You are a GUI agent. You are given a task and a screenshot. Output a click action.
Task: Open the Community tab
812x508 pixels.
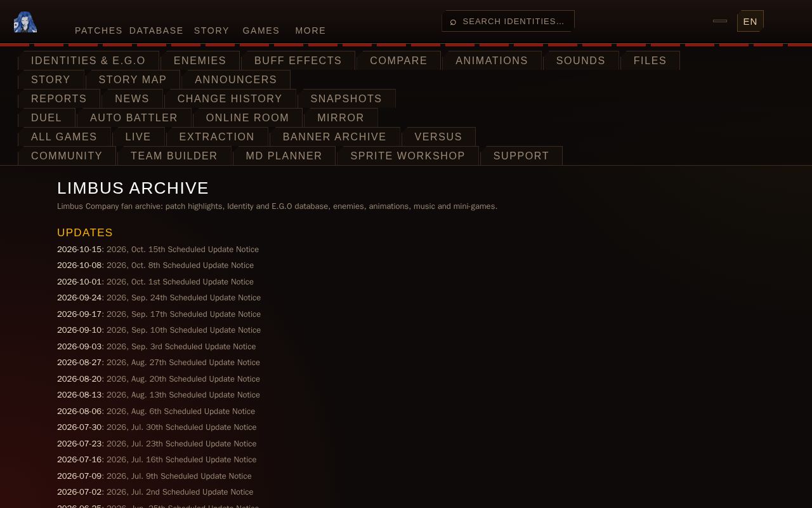click(67, 156)
